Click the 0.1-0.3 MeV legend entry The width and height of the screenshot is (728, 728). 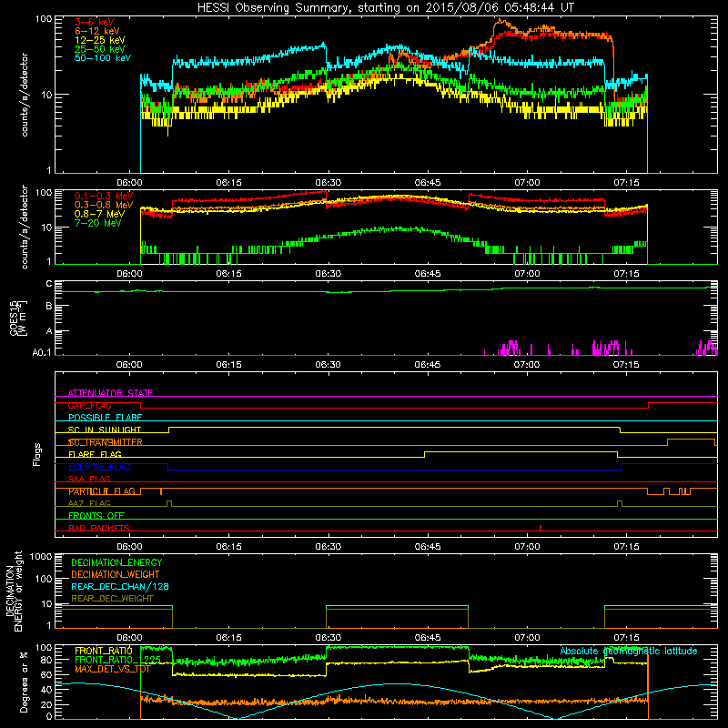104,197
